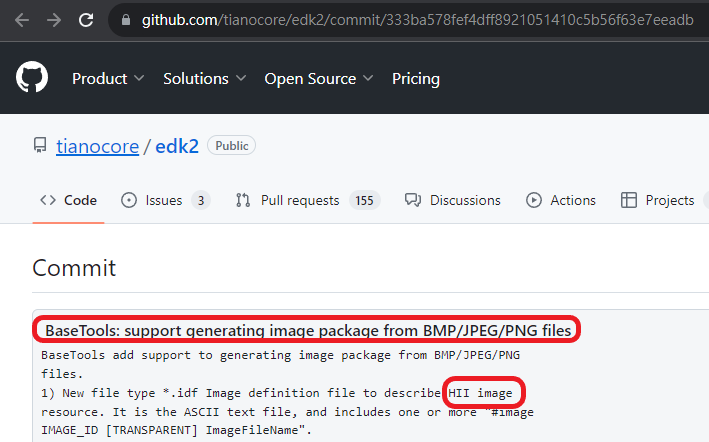Viewport: 709px width, 442px height.
Task: View site info via the lock icon
Action: pyautogui.click(x=126, y=20)
